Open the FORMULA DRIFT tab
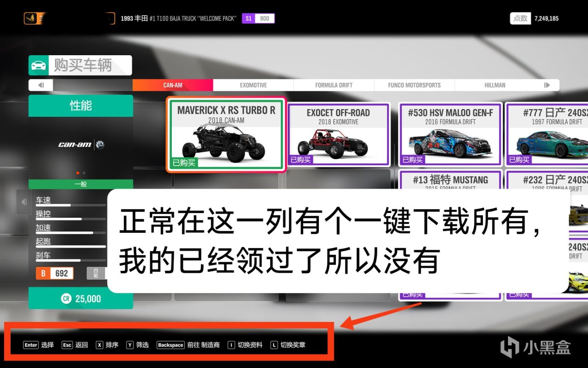588x368 pixels. 334,85
